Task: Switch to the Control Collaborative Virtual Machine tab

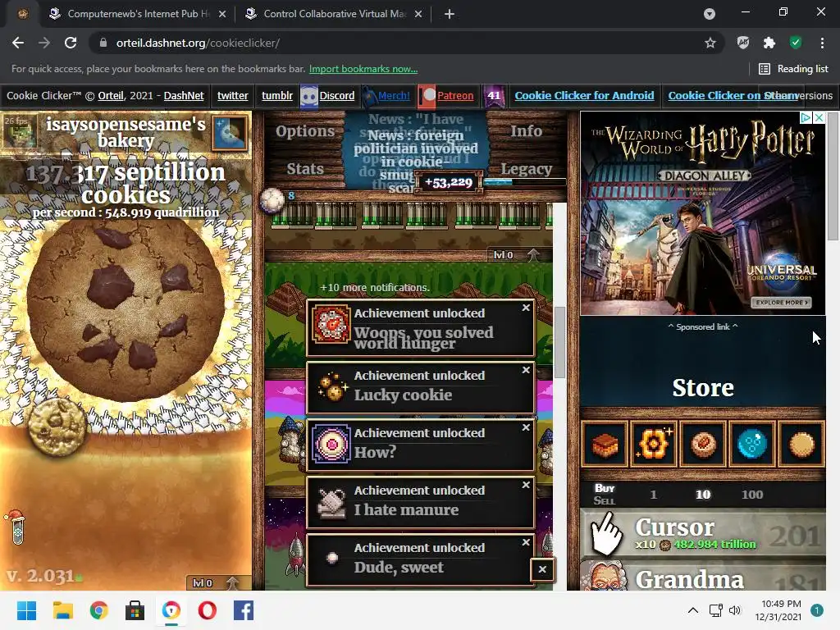Action: coord(334,14)
